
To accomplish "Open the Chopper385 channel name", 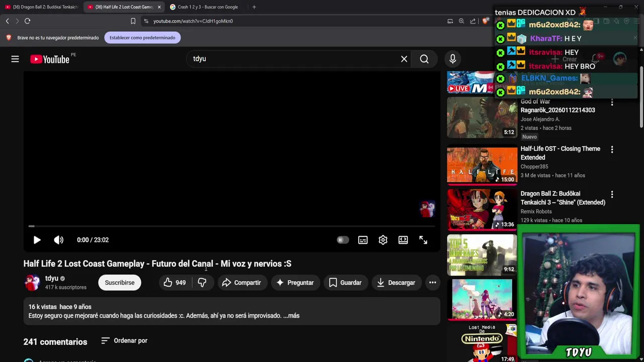I will click(x=534, y=166).
